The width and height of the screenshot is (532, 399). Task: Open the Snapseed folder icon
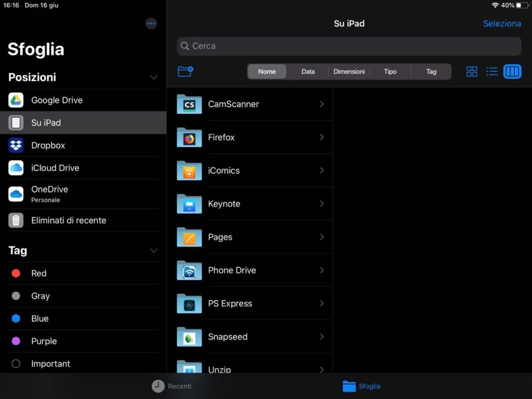pyautogui.click(x=189, y=337)
